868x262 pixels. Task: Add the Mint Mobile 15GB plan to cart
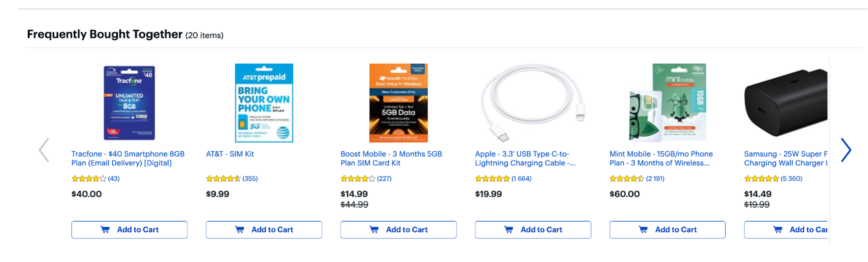(x=667, y=230)
